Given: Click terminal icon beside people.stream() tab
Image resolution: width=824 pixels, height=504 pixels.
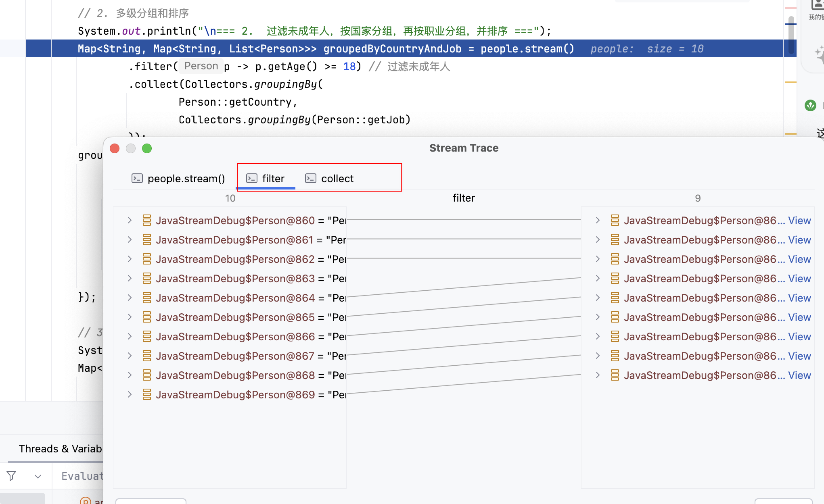Looking at the screenshot, I should click(137, 178).
